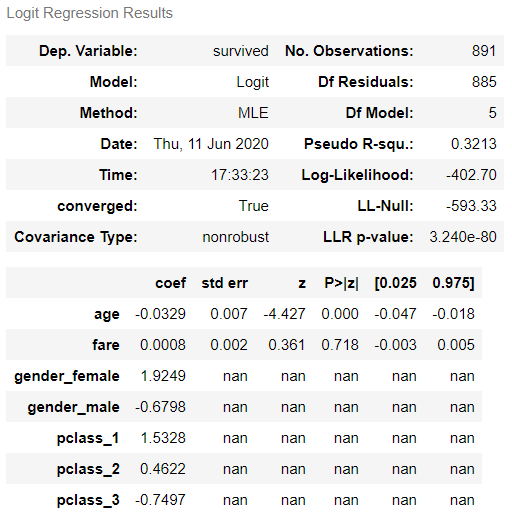Click fare p-value 0.718
Screen dimensions: 512x513
tap(340, 345)
